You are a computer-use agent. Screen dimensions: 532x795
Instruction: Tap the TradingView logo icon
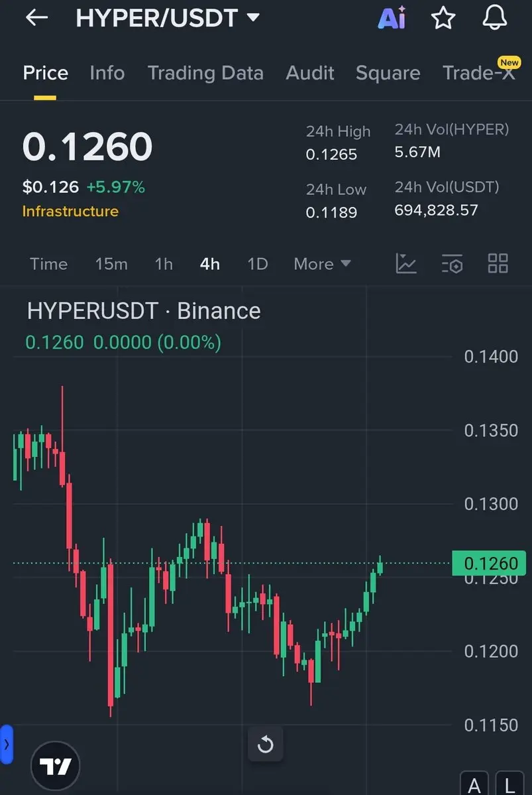tap(56, 766)
